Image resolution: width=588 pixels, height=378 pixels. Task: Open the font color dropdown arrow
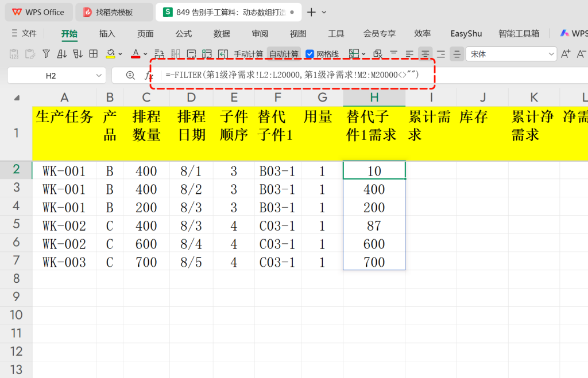click(x=145, y=54)
